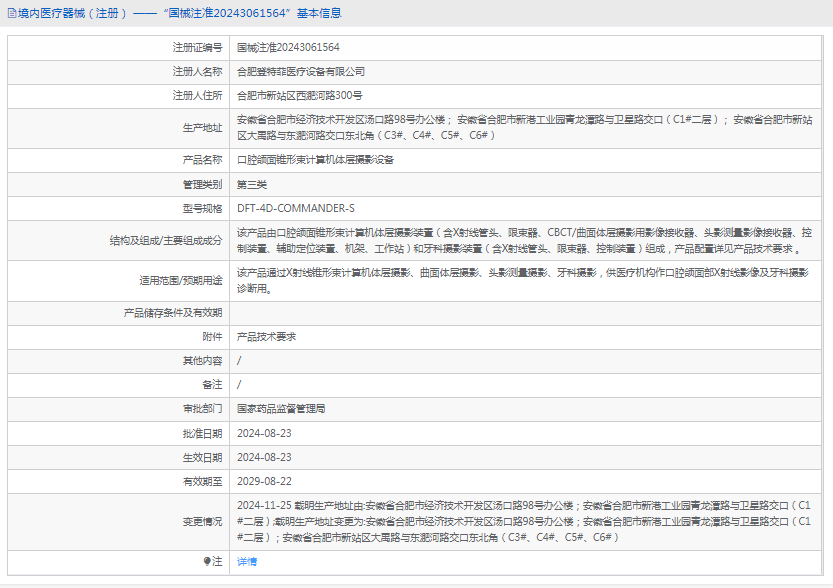Select the 注册证编号 label

tap(197, 48)
